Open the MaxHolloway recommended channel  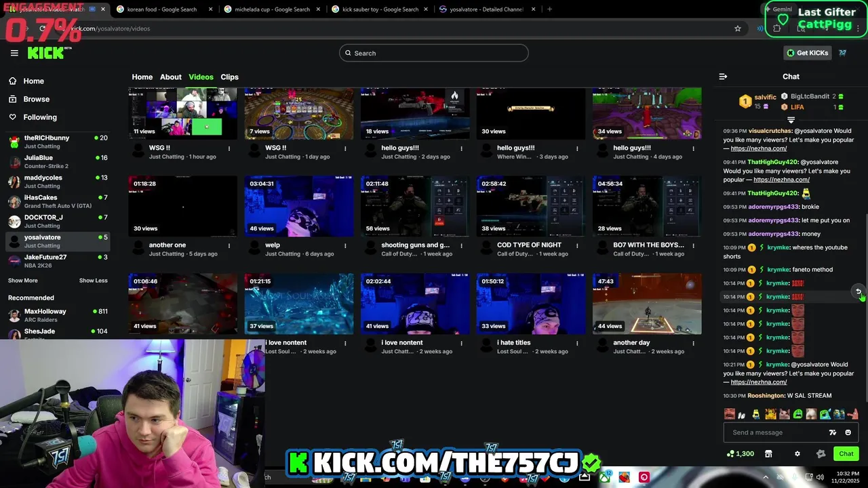[57, 315]
